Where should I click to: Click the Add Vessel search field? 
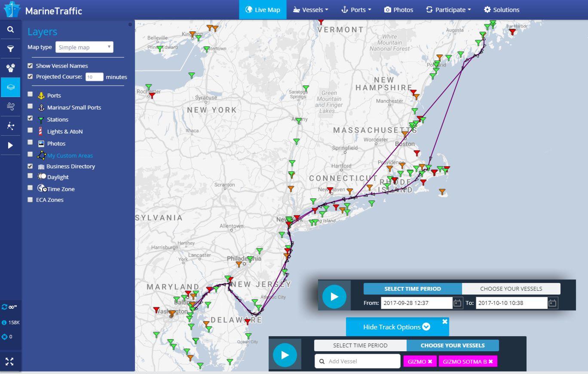(x=358, y=361)
